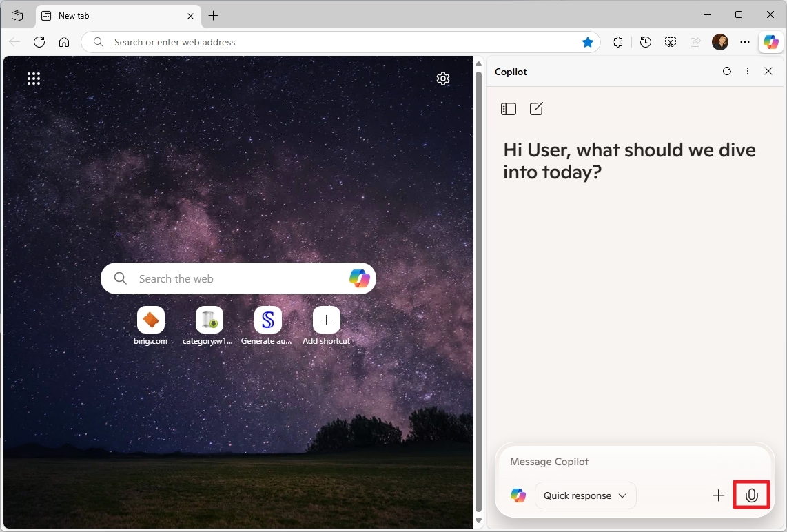Open Copilot from the browser toolbar
The height and width of the screenshot is (532, 787).
(x=770, y=42)
